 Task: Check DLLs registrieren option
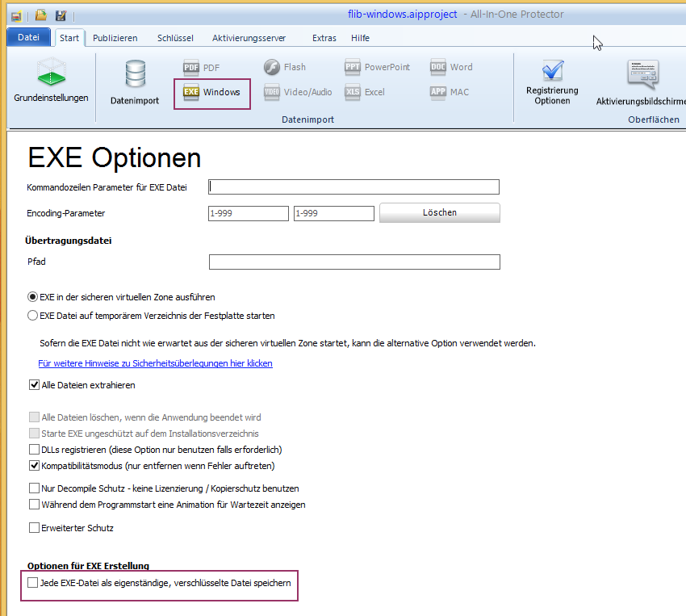pos(34,450)
